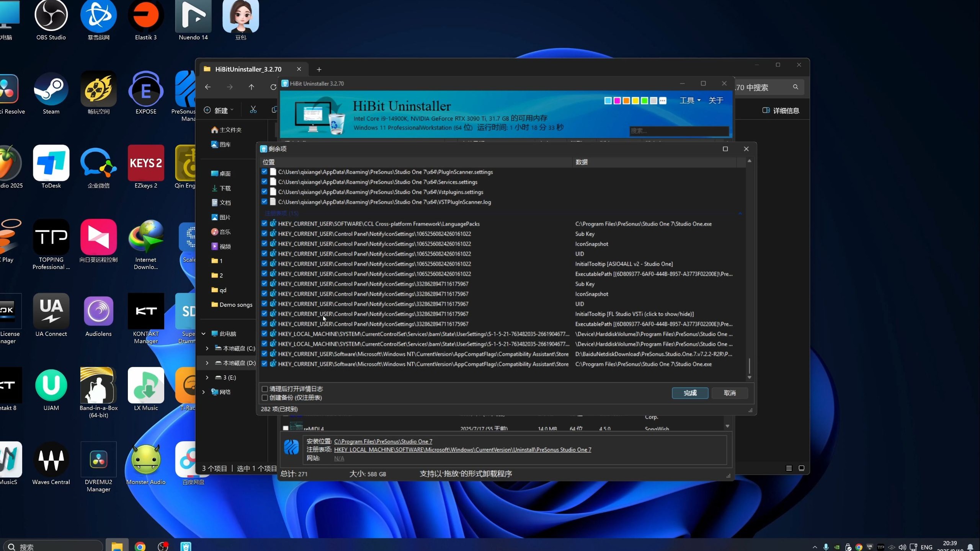
Task: Uncheck LanguagePacks registry entry
Action: [264, 223]
